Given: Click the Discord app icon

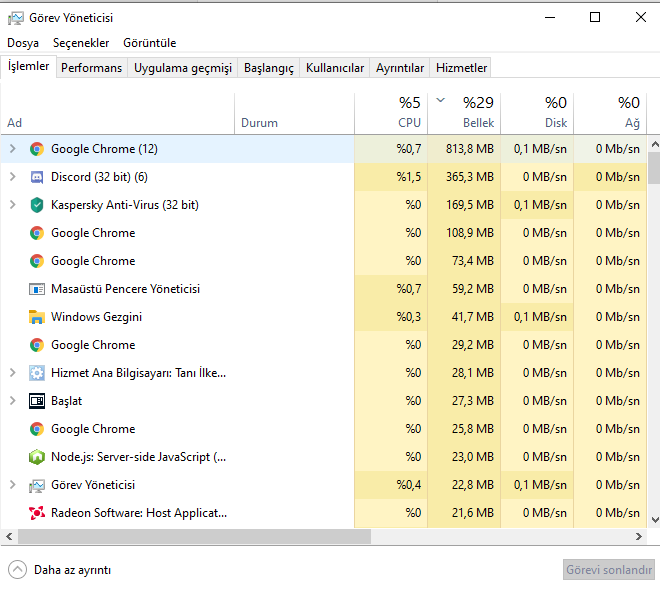Looking at the screenshot, I should point(37,177).
